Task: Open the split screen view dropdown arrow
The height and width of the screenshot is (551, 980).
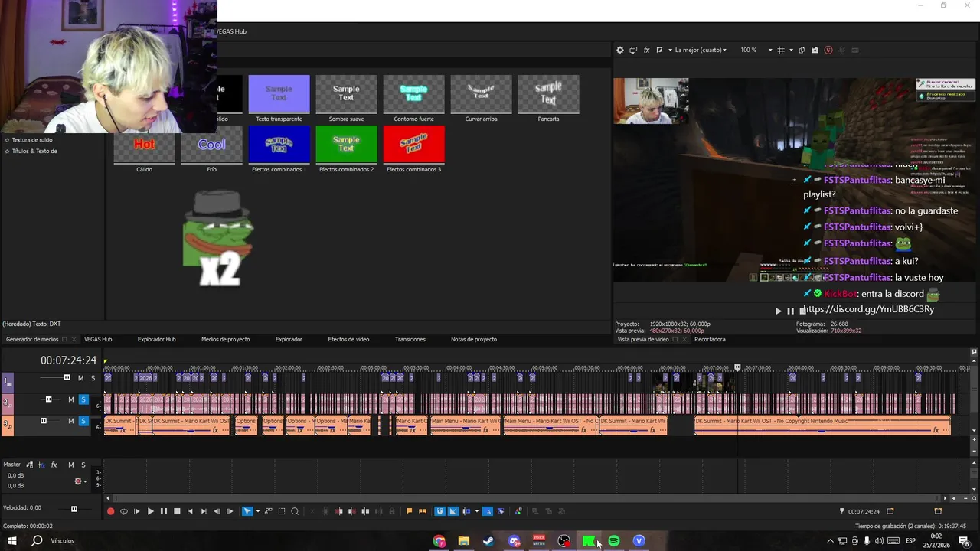Action: [670, 50]
